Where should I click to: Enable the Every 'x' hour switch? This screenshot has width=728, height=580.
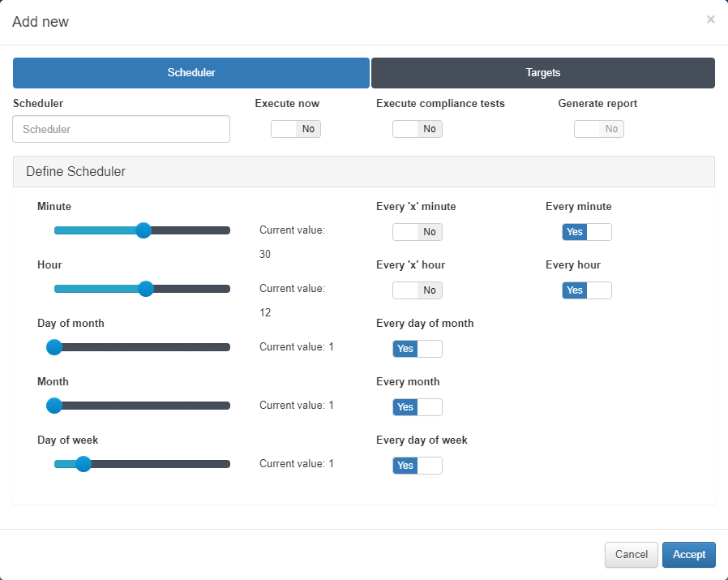pyautogui.click(x=418, y=290)
